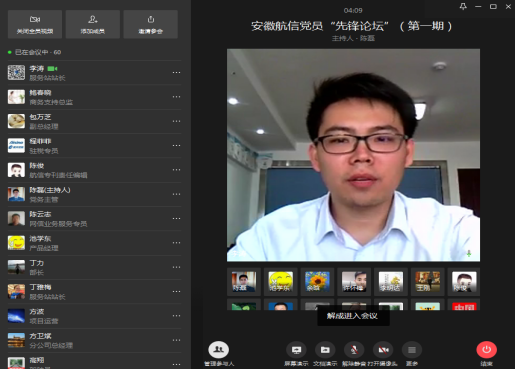Click 关闭全员视频 to close all members' video
The image size is (515, 369).
pyautogui.click(x=35, y=24)
